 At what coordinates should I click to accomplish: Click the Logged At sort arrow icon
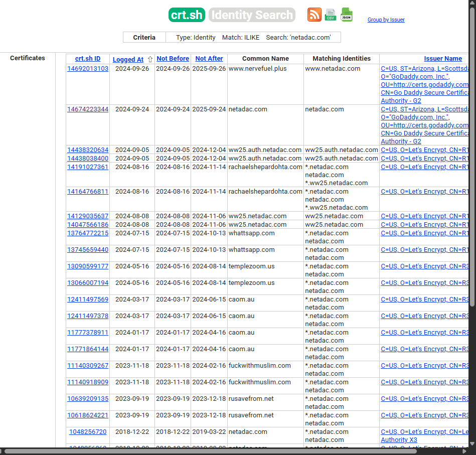click(150, 59)
